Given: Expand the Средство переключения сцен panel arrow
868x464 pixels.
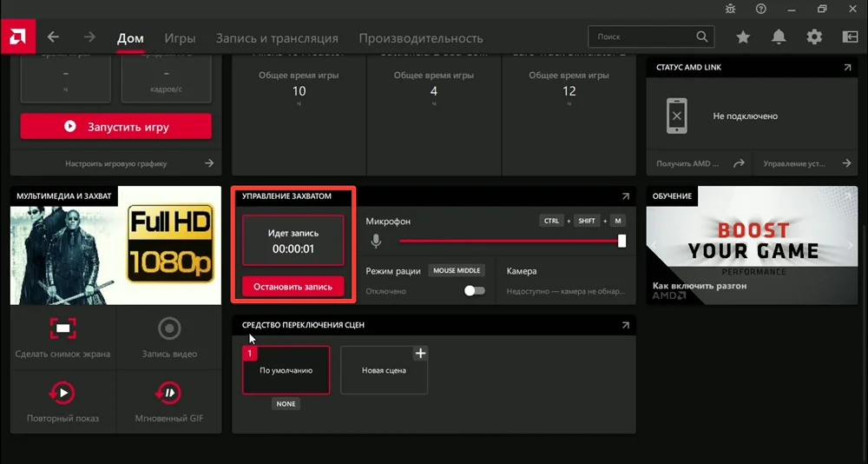Looking at the screenshot, I should pyautogui.click(x=625, y=325).
